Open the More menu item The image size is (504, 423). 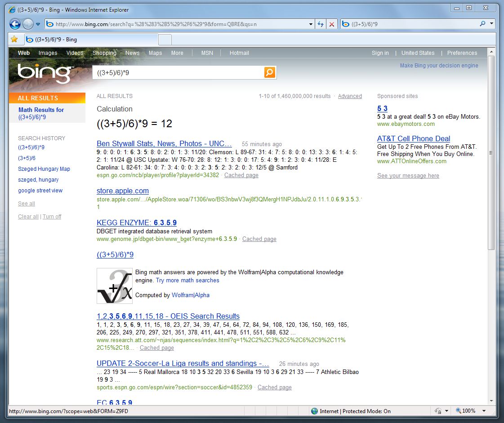tap(177, 53)
